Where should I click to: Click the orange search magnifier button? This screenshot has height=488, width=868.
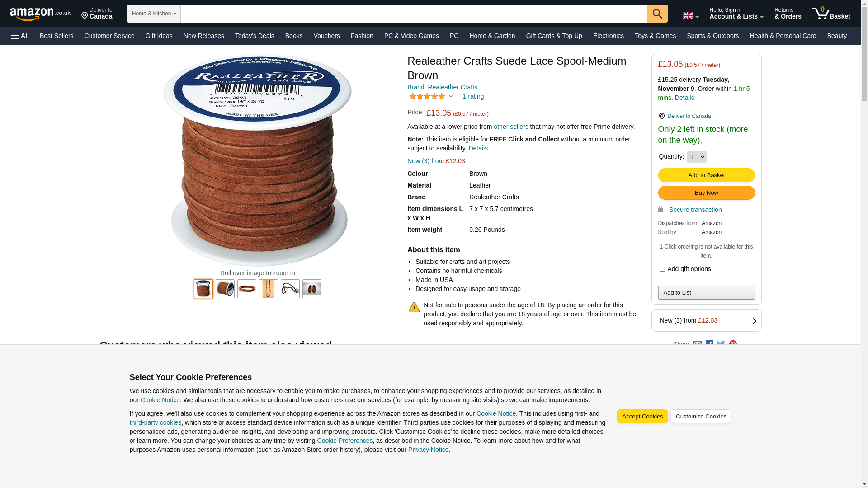click(x=657, y=14)
